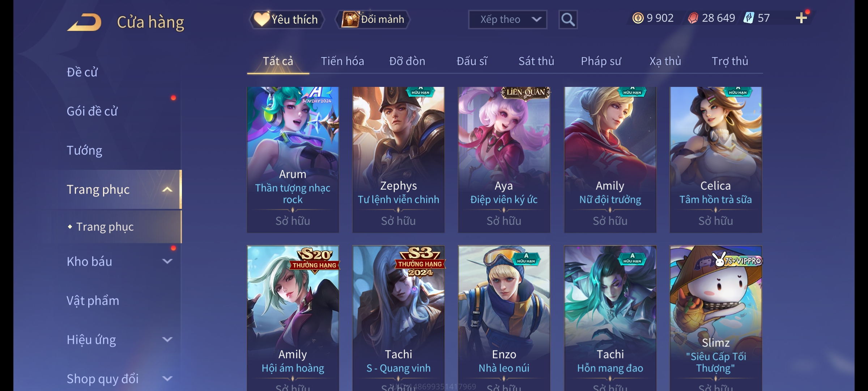Viewport: 868px width, 391px height.
Task: Click the gold coin currency icon
Action: click(638, 18)
